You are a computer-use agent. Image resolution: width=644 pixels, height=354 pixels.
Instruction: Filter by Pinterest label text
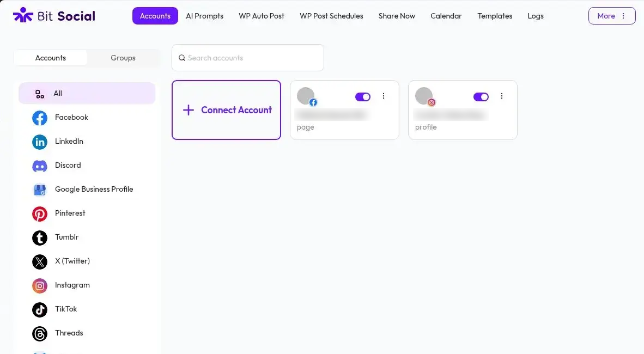point(70,213)
